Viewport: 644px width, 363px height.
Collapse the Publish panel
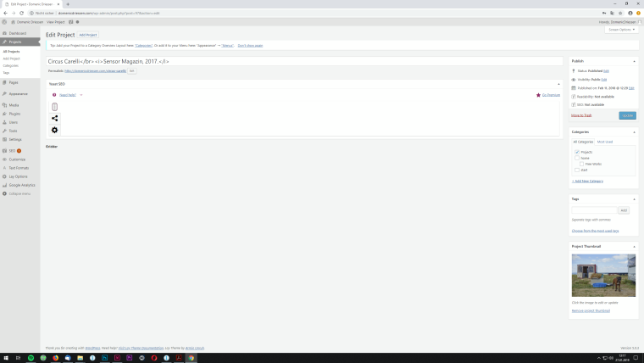[634, 61]
